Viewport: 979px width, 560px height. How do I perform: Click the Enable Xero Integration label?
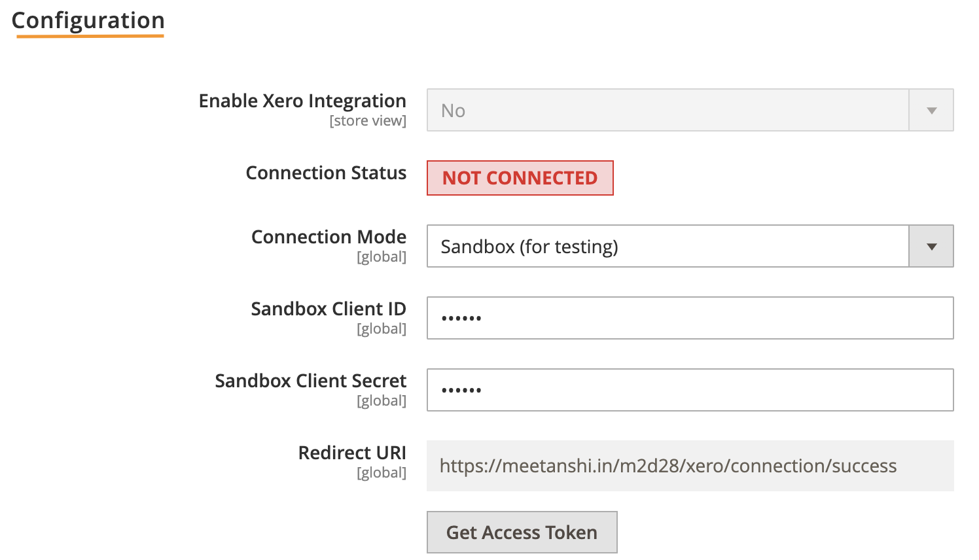(302, 101)
